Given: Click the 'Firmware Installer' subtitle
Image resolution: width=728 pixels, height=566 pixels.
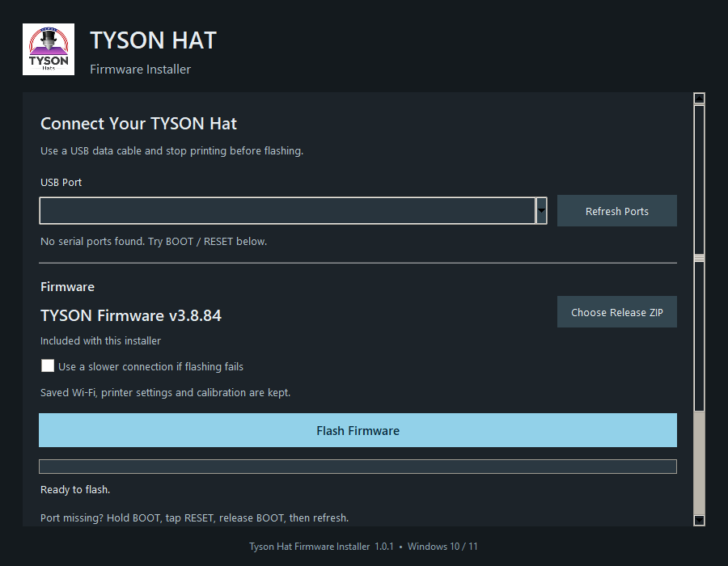Looking at the screenshot, I should click(140, 69).
